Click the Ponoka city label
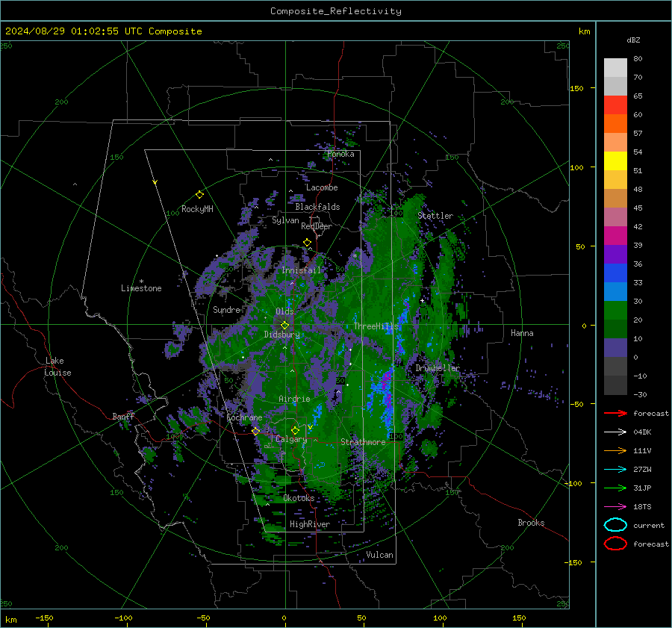Image resolution: width=672 pixels, height=628 pixels. [x=340, y=154]
